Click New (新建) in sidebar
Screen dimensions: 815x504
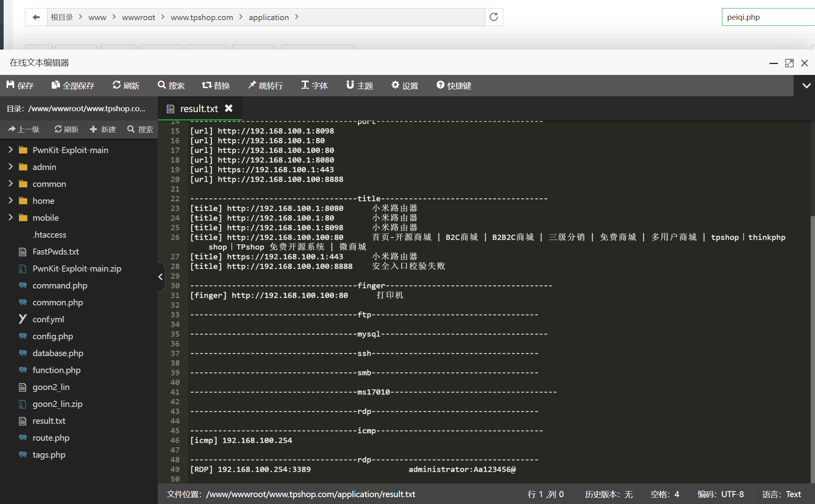[103, 129]
